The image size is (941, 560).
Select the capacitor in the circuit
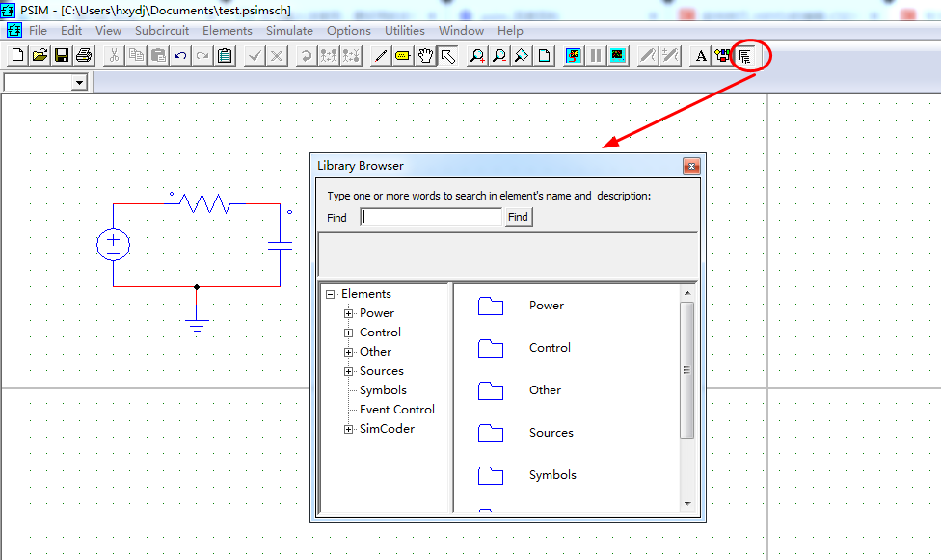click(x=281, y=245)
